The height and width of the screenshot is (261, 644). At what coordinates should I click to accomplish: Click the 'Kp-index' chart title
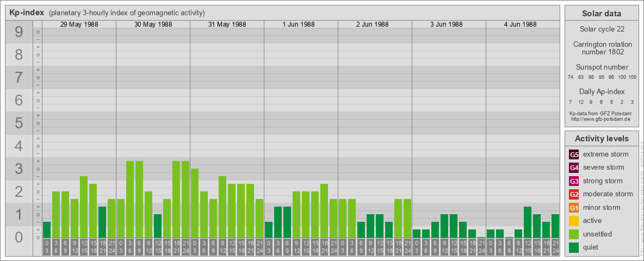coord(27,13)
